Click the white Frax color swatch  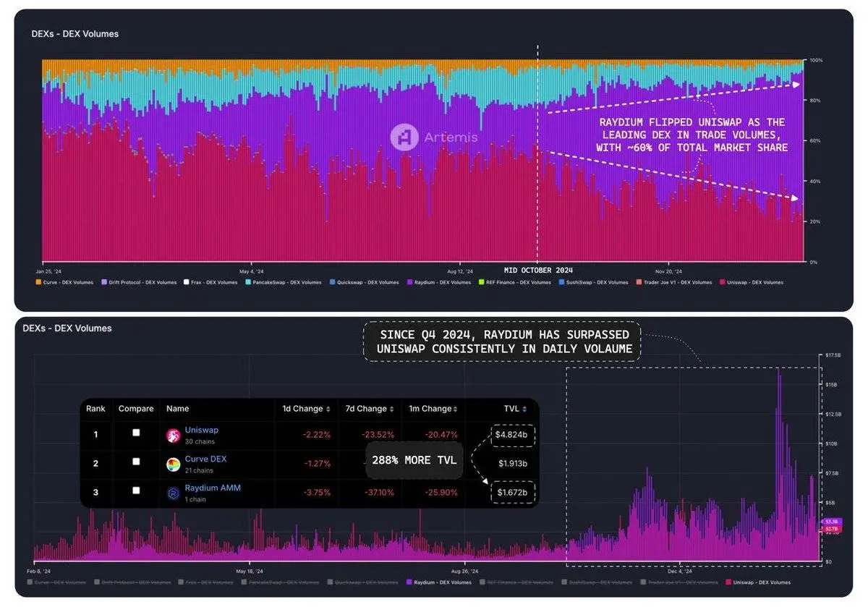(187, 282)
